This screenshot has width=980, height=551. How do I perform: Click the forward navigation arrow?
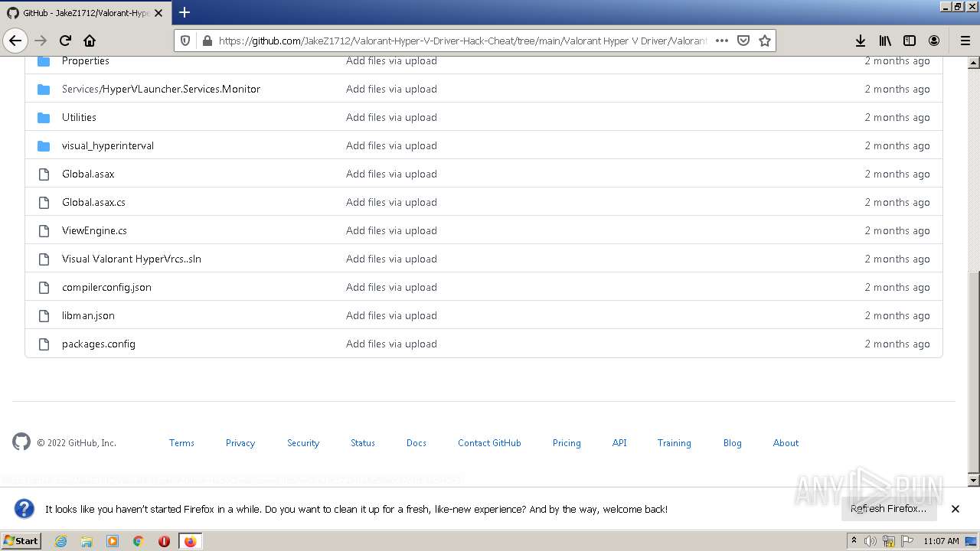[x=41, y=41]
